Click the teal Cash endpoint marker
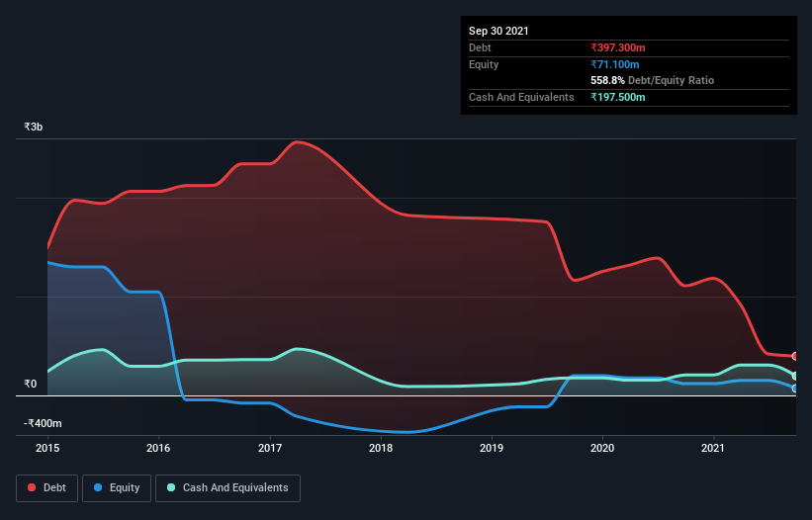812x520 pixels. point(795,376)
